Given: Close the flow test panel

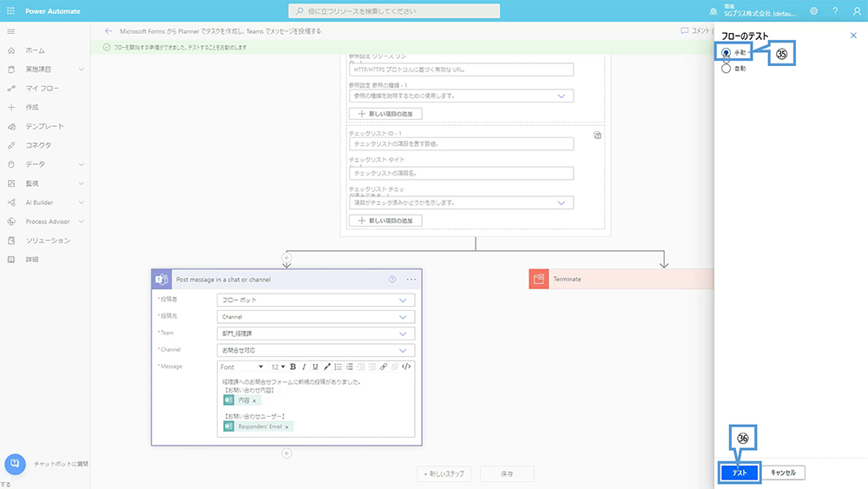Looking at the screenshot, I should 853,36.
